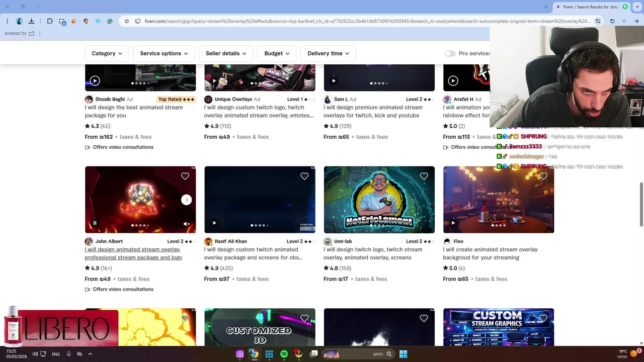
Task: Open the bookmarks folder in the bookmarks bar
Action: (x=20, y=33)
